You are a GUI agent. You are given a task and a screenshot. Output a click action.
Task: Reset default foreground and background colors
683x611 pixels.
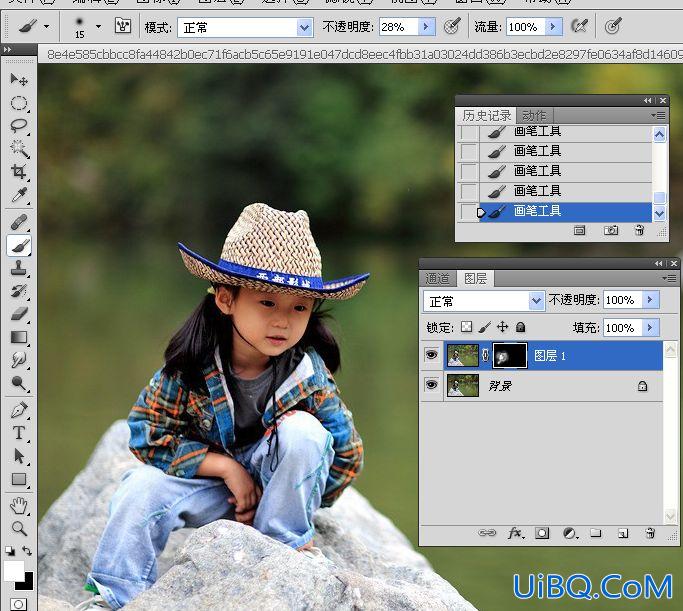[x=10, y=551]
